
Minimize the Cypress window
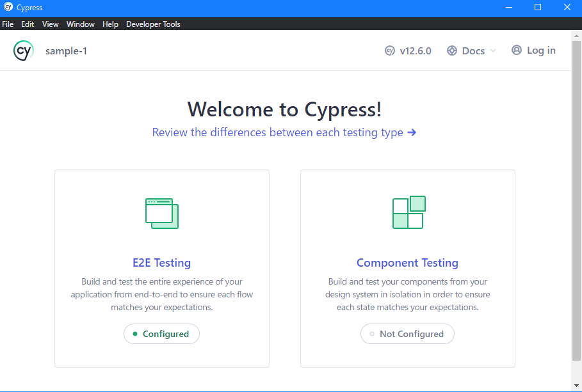[x=509, y=7]
